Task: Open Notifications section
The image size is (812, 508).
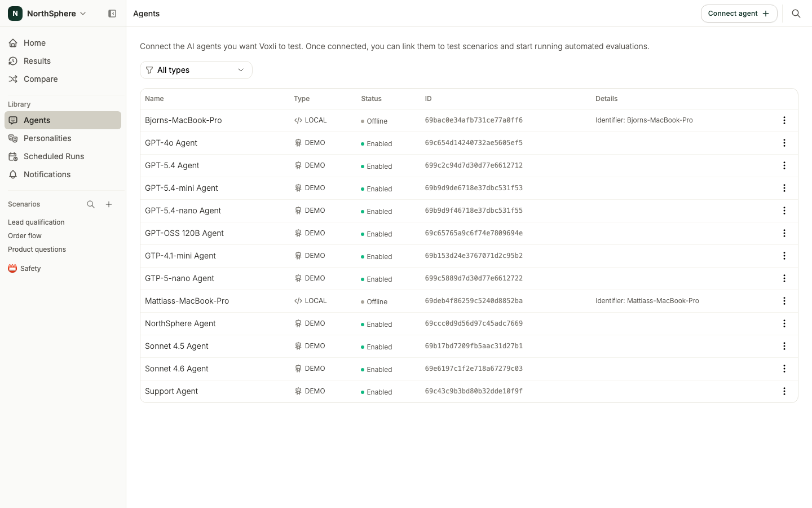Action: pos(63,174)
